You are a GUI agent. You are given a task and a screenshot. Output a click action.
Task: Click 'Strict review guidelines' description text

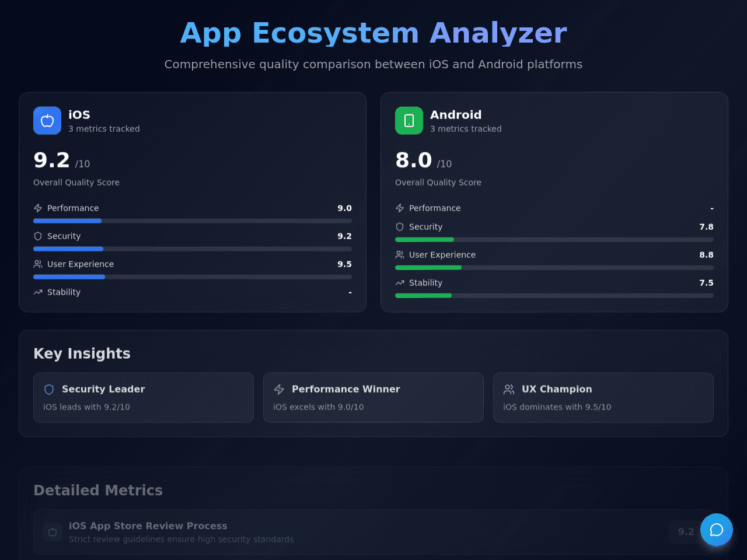tap(181, 539)
